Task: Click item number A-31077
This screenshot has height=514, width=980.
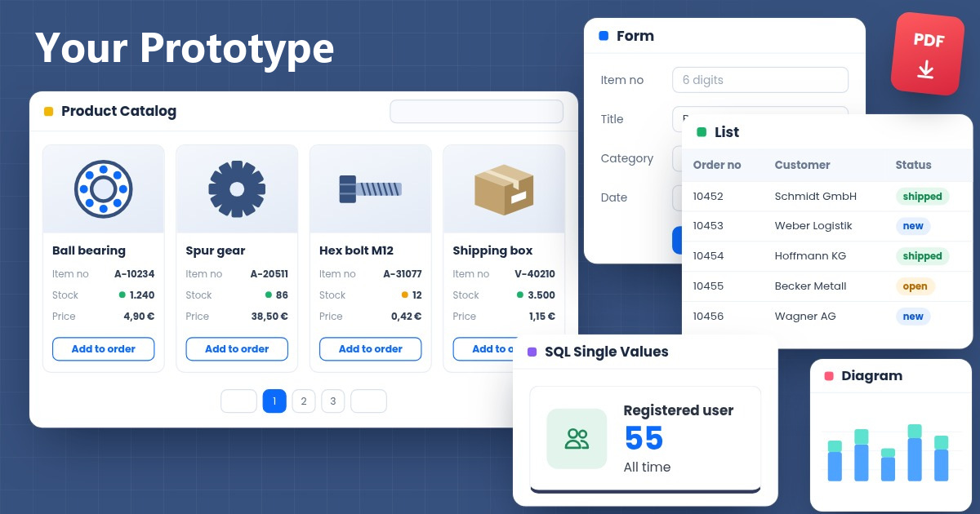Action: point(403,274)
